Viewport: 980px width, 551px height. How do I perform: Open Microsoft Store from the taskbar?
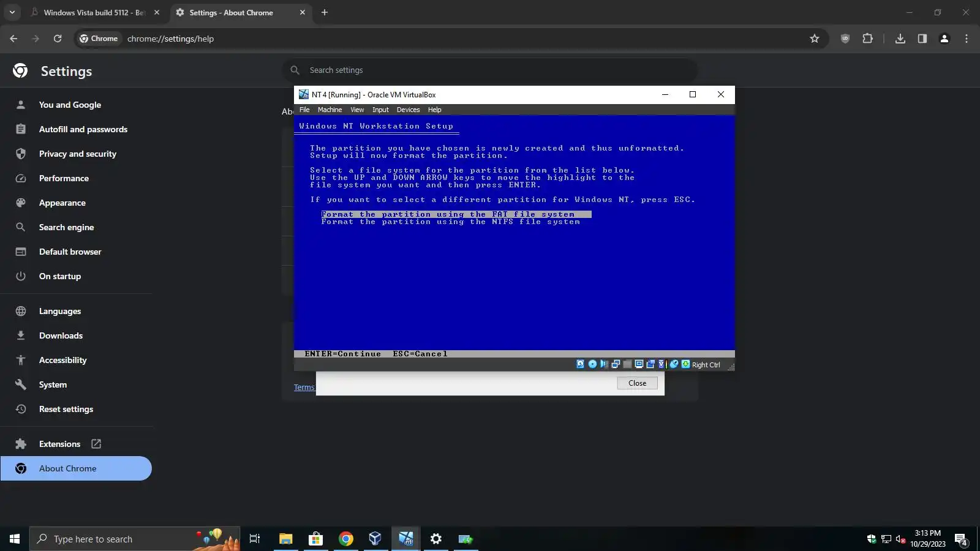[x=315, y=539]
